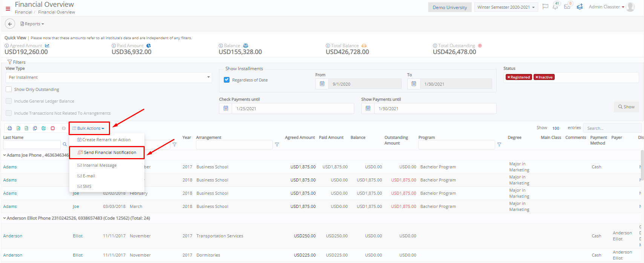Change the show 100 entries selector

click(556, 128)
